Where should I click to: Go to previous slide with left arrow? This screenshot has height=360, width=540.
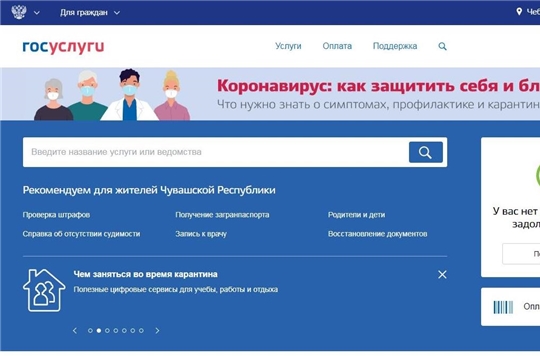coord(75,330)
